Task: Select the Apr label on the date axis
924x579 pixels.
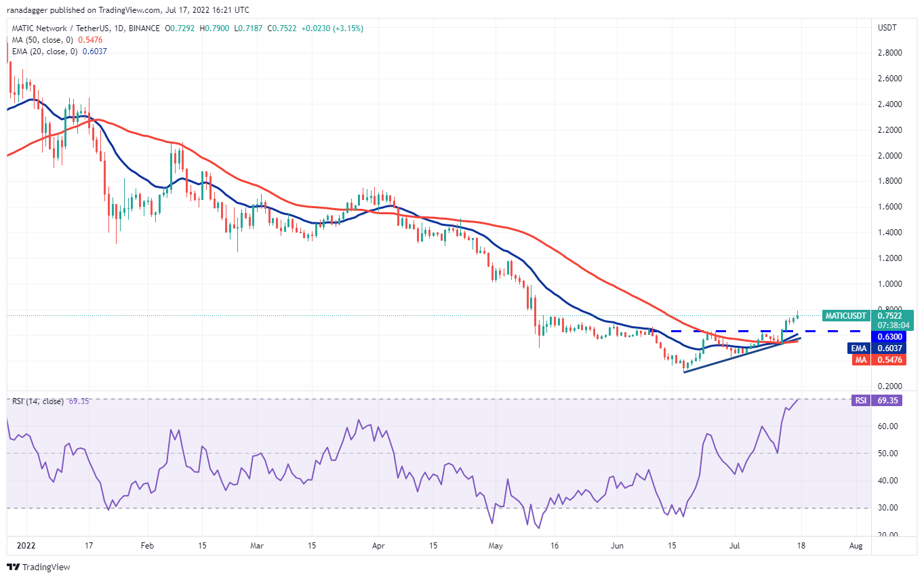Action: (x=379, y=544)
